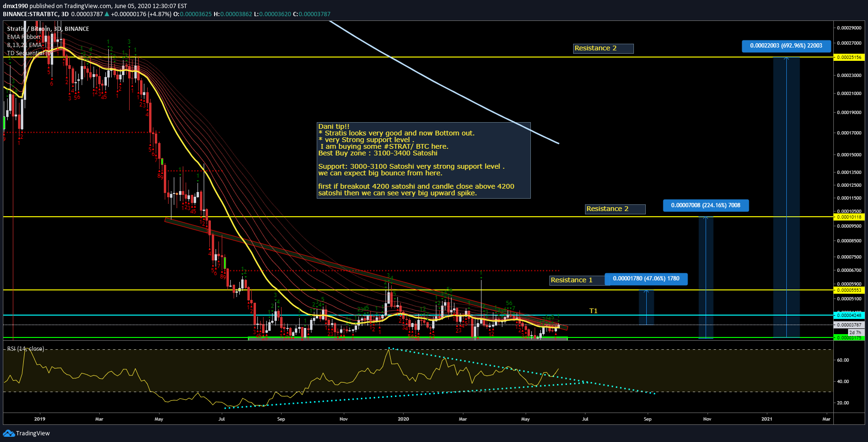The height and width of the screenshot is (442, 868).
Task: Click the 'Dani tip!!' note text box
Action: click(x=424, y=160)
